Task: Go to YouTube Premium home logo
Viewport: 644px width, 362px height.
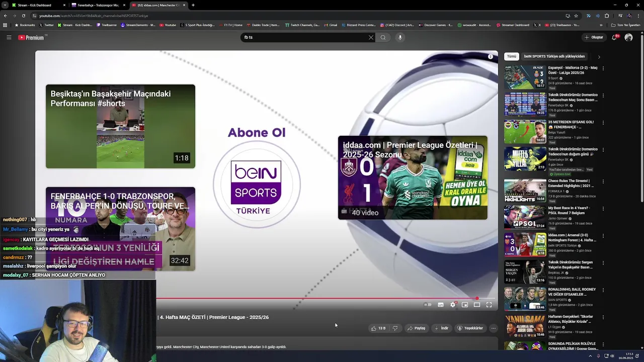Action: click(32, 37)
